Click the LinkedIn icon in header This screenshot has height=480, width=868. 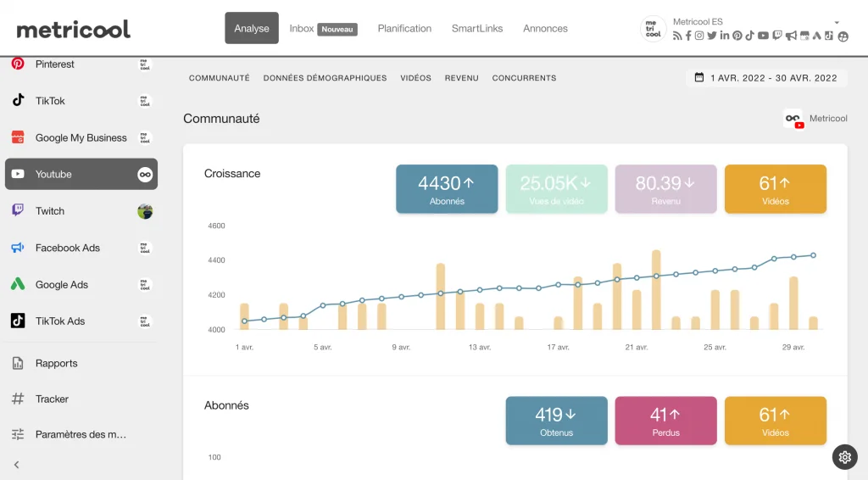(x=725, y=36)
